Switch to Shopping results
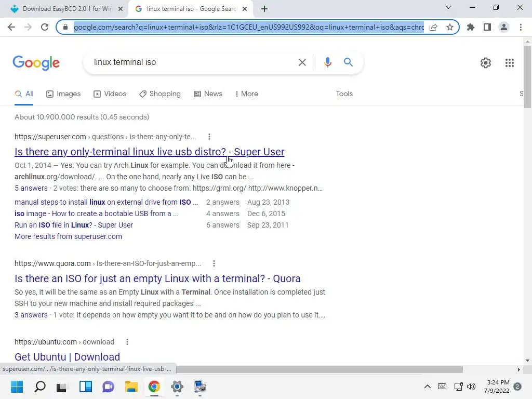 pyautogui.click(x=160, y=94)
